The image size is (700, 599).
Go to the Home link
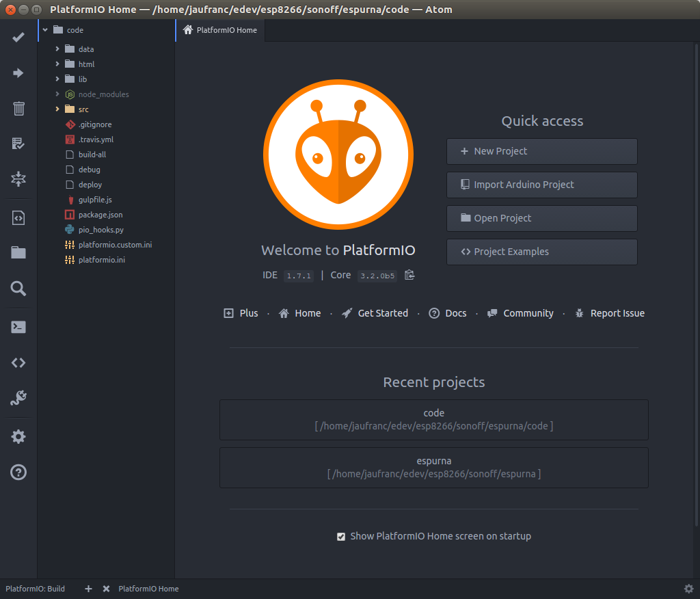click(299, 313)
